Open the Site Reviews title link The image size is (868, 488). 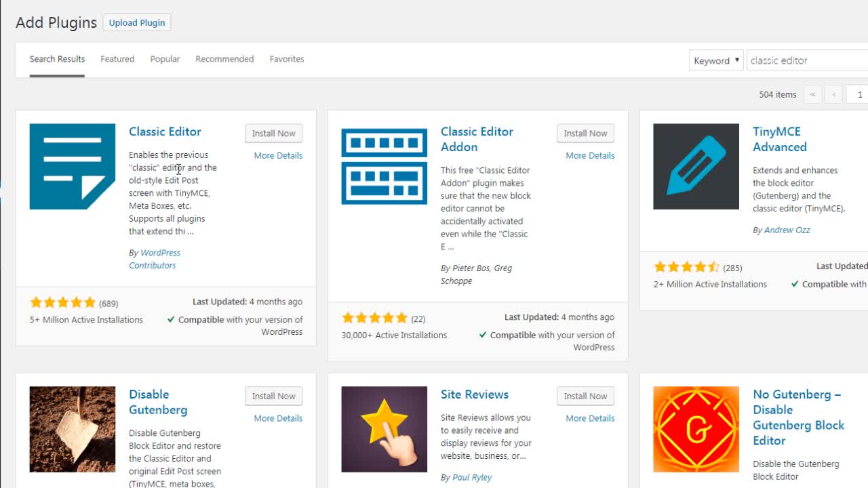475,394
